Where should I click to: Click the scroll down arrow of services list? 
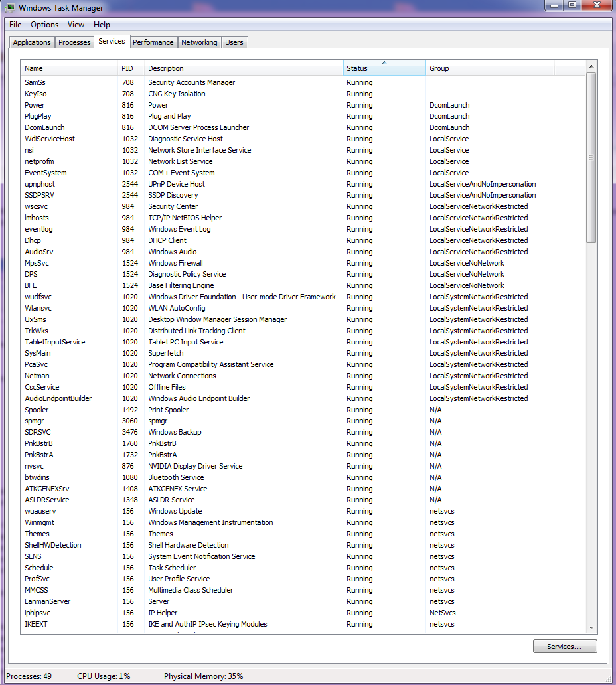[591, 628]
